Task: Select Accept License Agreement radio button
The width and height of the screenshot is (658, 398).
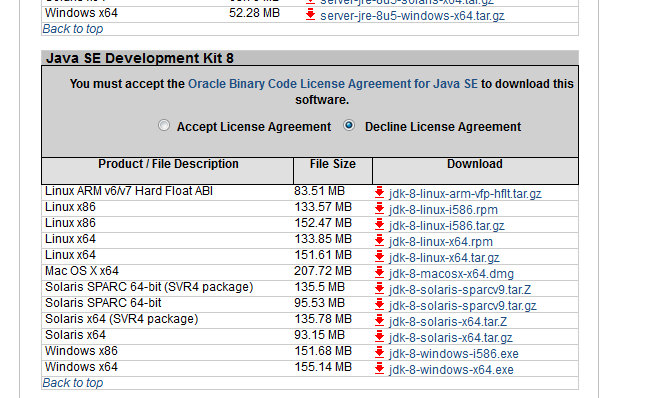Action: tap(164, 125)
